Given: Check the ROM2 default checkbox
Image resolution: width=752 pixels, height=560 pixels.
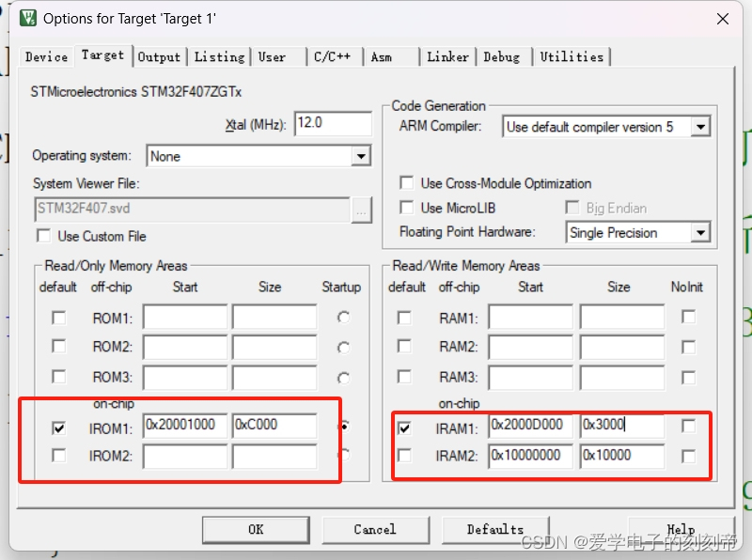Looking at the screenshot, I should tap(59, 346).
